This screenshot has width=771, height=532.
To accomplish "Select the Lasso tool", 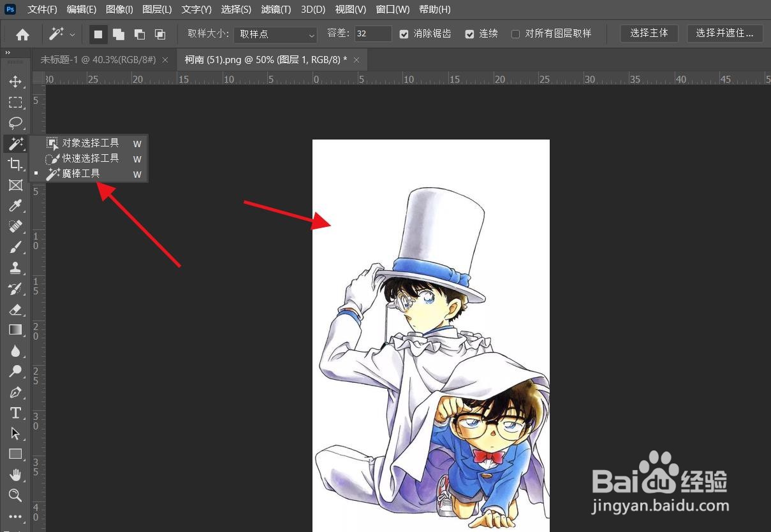I will click(x=15, y=123).
